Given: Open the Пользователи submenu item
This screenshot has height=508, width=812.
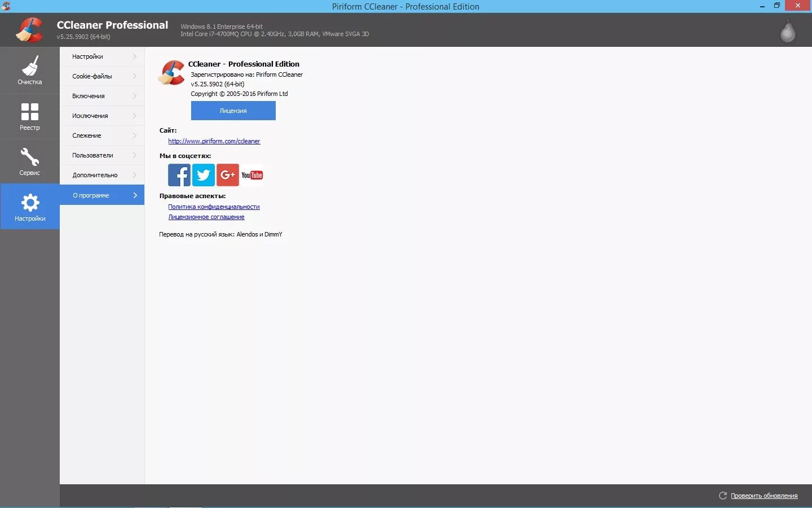Looking at the screenshot, I should tap(102, 155).
